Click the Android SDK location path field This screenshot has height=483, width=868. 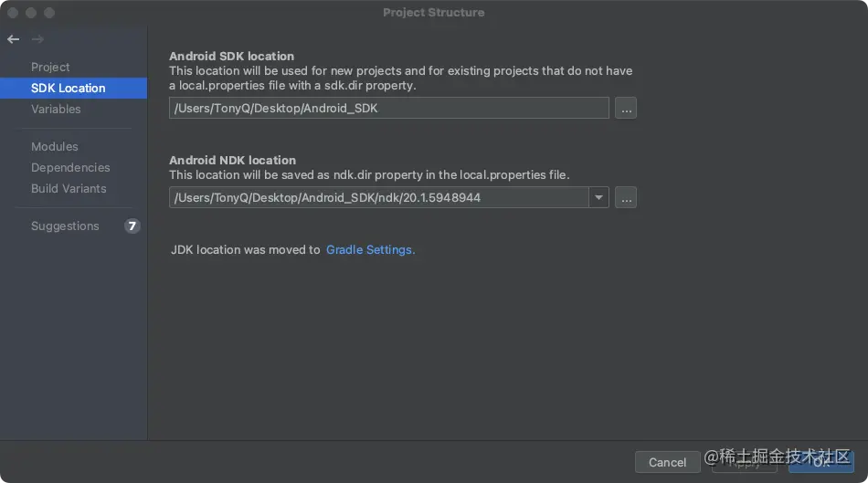tap(388, 108)
